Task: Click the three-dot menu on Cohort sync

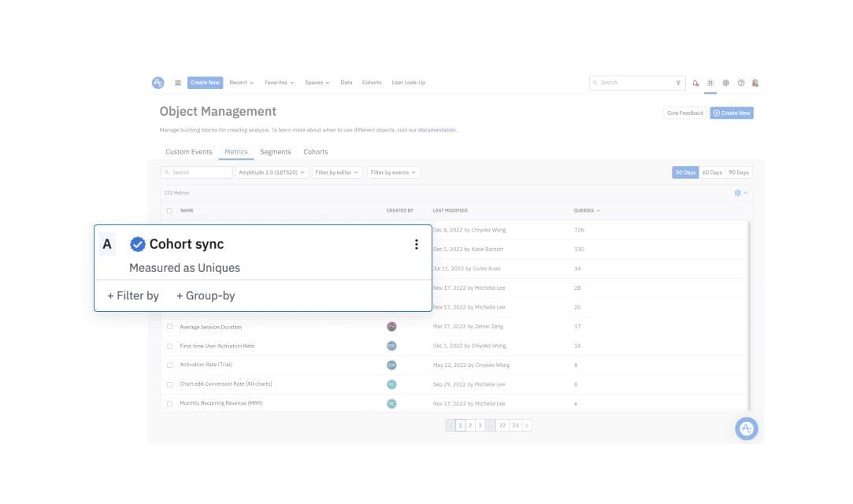Action: 417,245
